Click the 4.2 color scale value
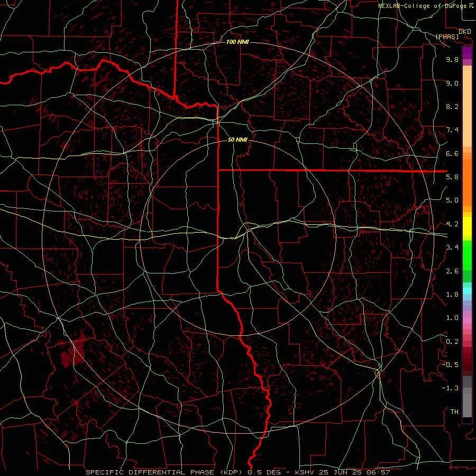Screen dimensions: 476x476 pyautogui.click(x=452, y=224)
